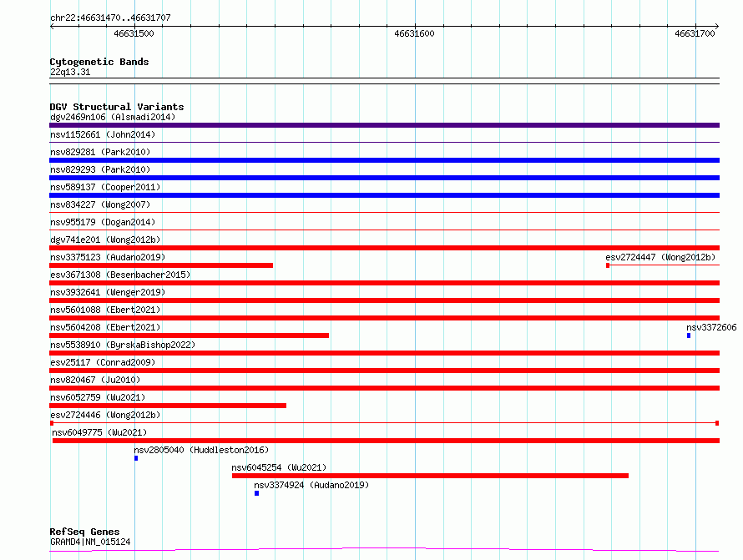Select the red nsv6052759 variant bar
The width and height of the screenshot is (743, 560).
pyautogui.click(x=168, y=406)
